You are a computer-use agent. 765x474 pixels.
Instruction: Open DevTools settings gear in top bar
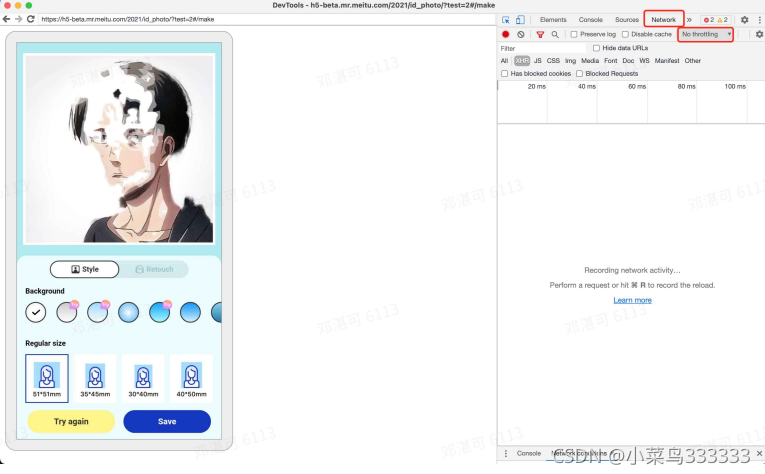pyautogui.click(x=744, y=20)
